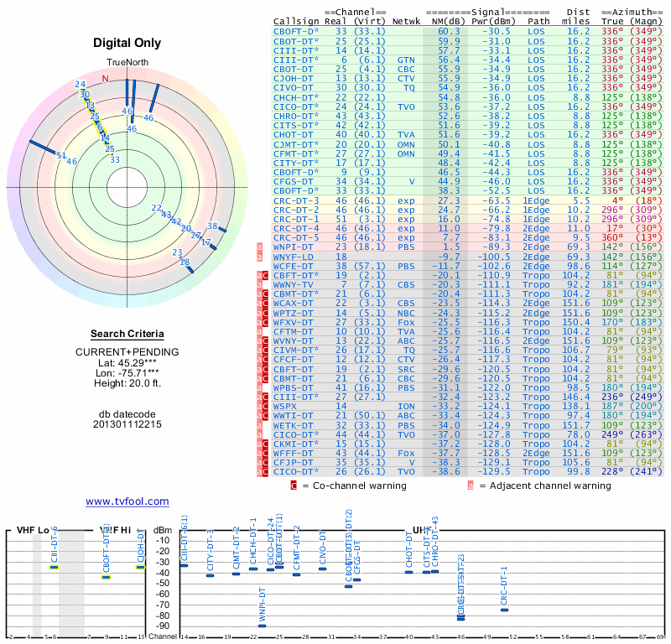Click the Callsign column header
This screenshot has width=671, height=644.
[296, 22]
